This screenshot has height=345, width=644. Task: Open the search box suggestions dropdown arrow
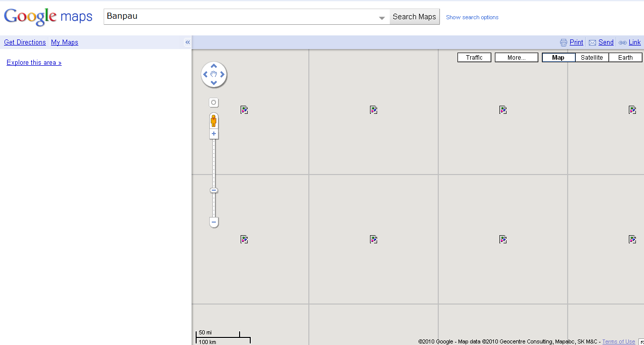(382, 18)
